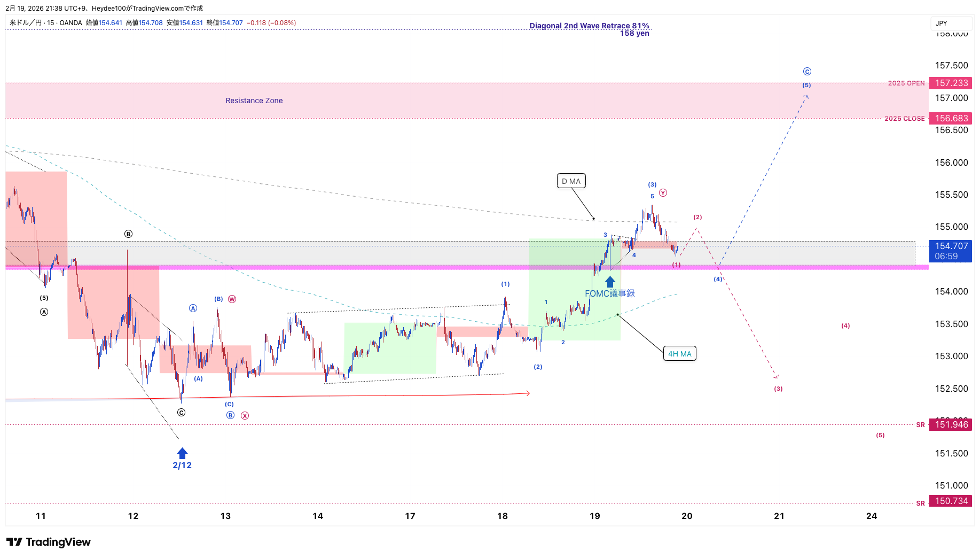
Task: Click date 24 on the time axis
Action: click(872, 516)
